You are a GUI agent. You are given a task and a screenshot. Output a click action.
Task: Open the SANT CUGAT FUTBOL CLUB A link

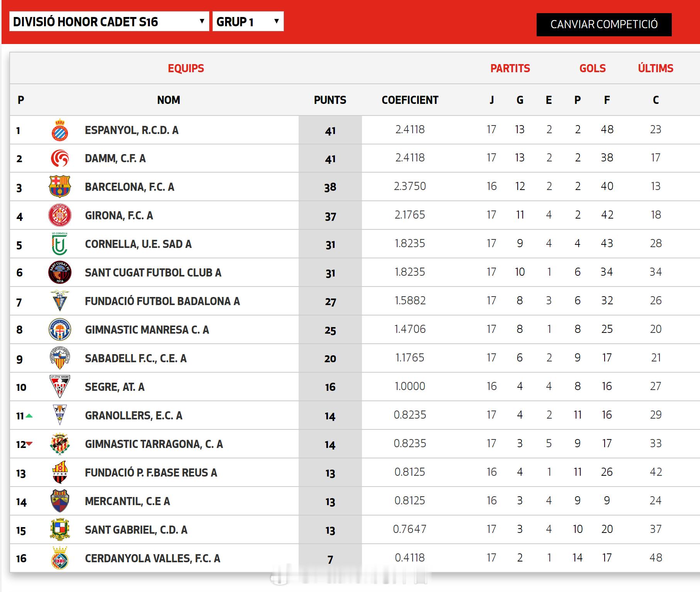click(153, 273)
